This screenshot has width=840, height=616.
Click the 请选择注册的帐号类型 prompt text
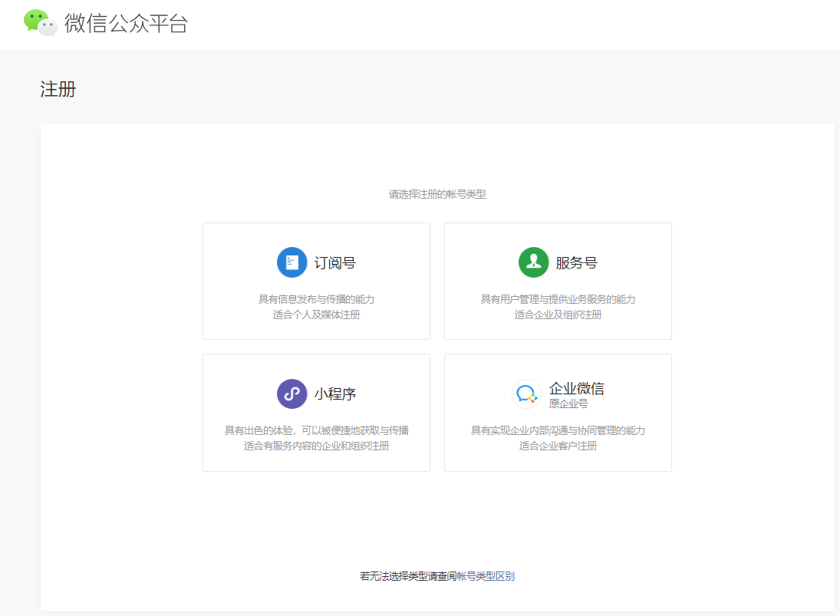[437, 194]
